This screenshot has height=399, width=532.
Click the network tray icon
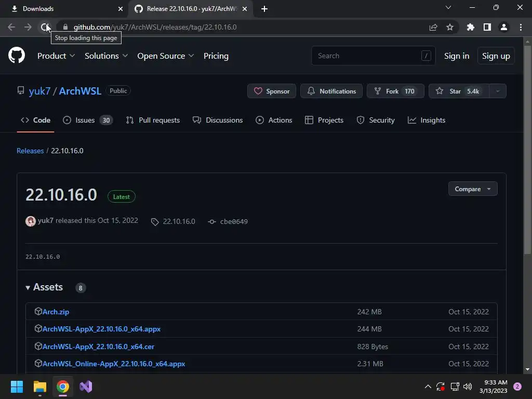click(455, 387)
